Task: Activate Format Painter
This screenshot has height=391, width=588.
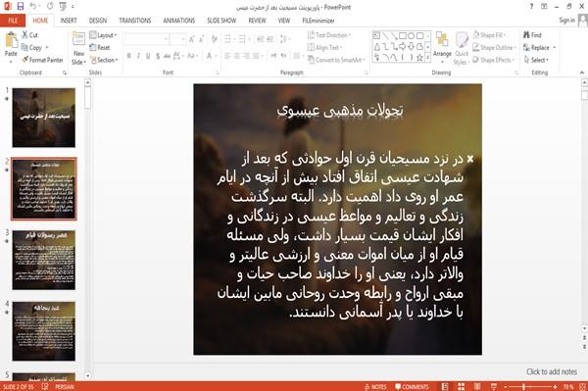Action: [42, 60]
